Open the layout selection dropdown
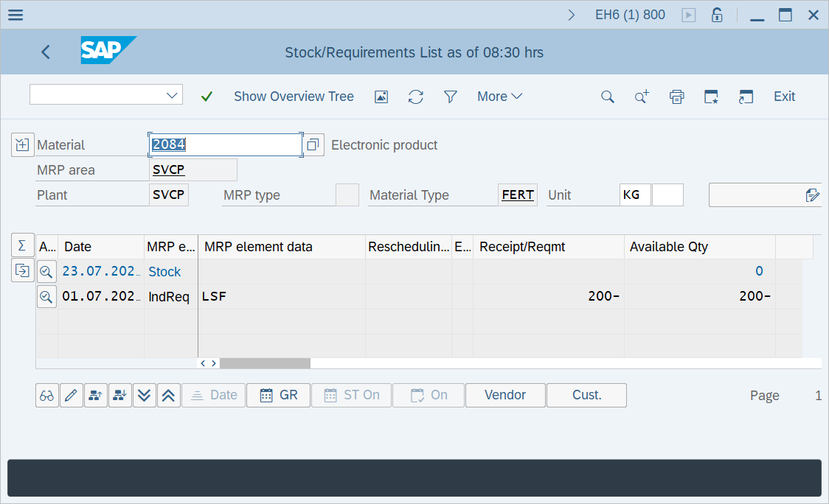The width and height of the screenshot is (829, 504). (105, 94)
